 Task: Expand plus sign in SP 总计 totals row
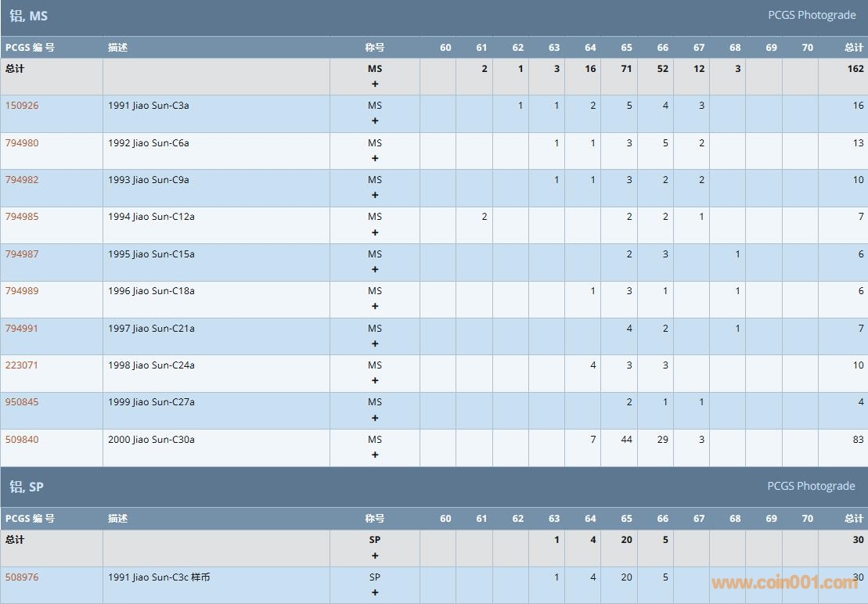click(375, 555)
